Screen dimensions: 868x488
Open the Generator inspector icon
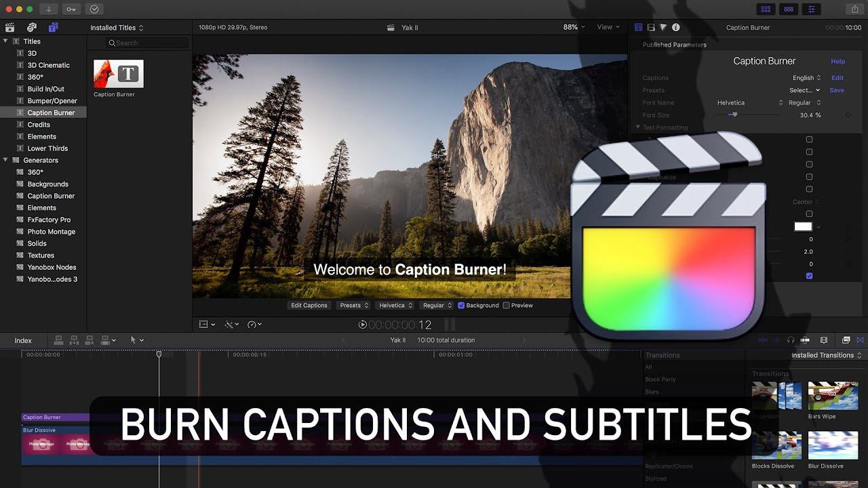pyautogui.click(x=663, y=28)
